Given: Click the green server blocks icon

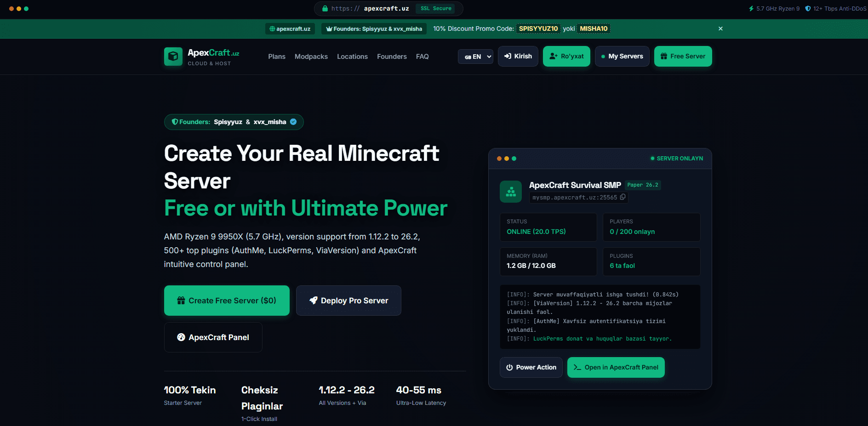Looking at the screenshot, I should pos(511,192).
